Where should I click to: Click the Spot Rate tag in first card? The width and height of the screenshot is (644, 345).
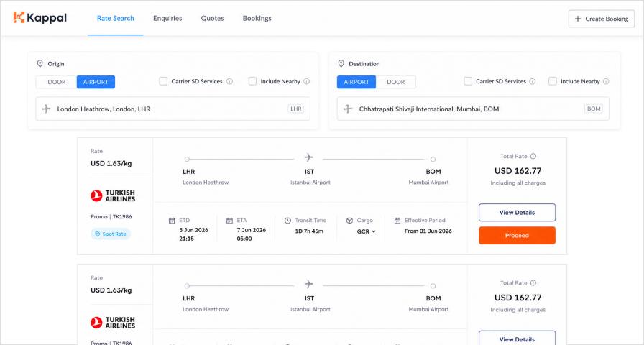tap(111, 234)
